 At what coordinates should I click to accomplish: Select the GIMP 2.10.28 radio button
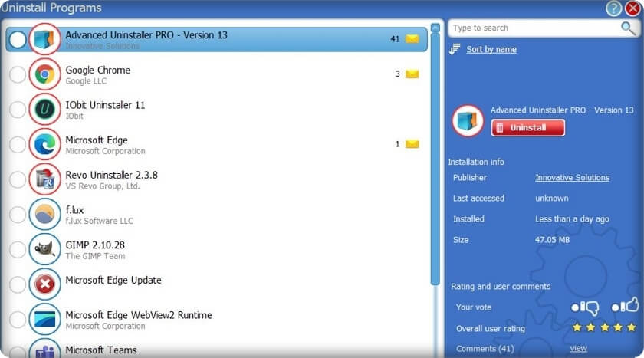click(x=18, y=250)
